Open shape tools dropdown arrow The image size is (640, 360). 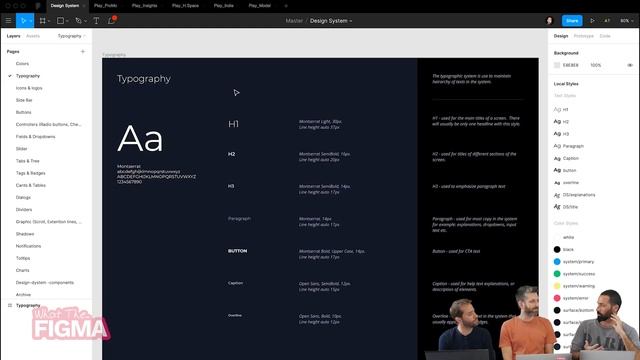tap(67, 21)
